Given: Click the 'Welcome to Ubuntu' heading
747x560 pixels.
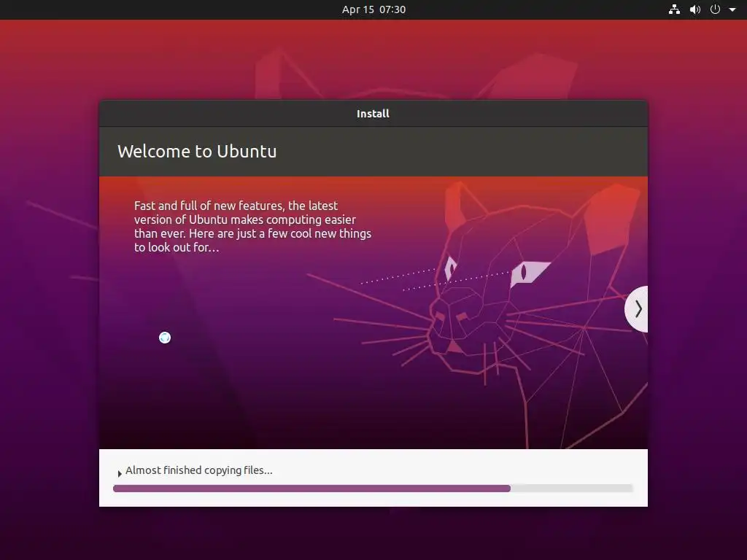Looking at the screenshot, I should [x=197, y=152].
